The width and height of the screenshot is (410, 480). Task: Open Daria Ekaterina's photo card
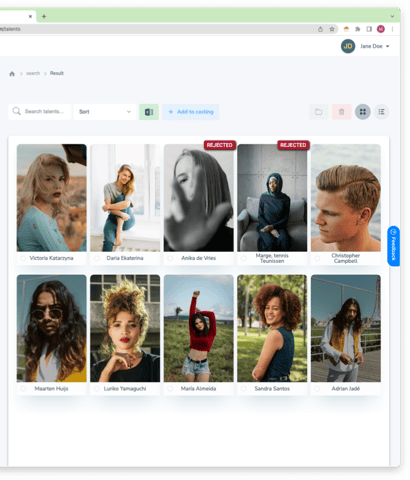(125, 198)
